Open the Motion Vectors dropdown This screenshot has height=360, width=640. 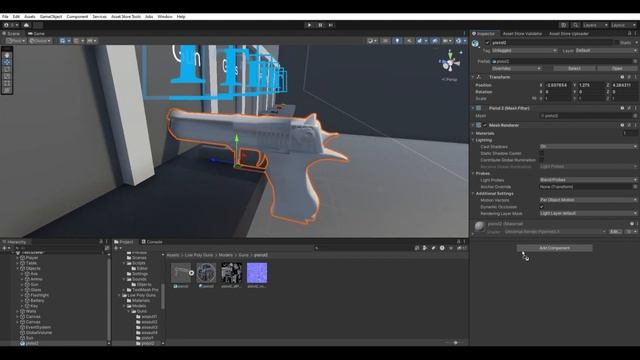coord(588,200)
